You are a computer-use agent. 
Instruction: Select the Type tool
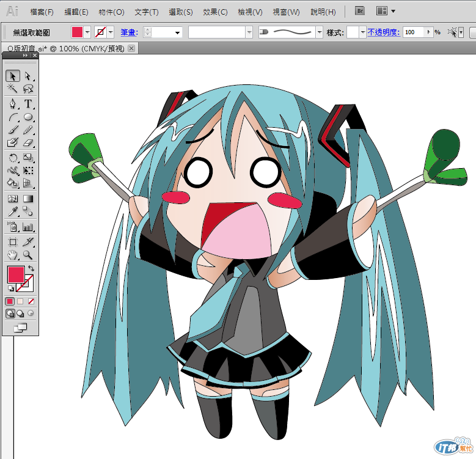pos(28,104)
